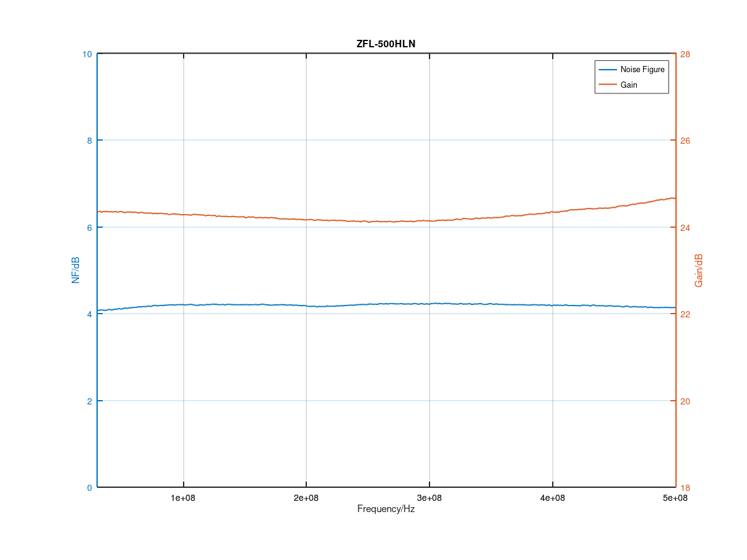Click the orange Gain legend line sample
The image size is (747, 560).
click(608, 85)
